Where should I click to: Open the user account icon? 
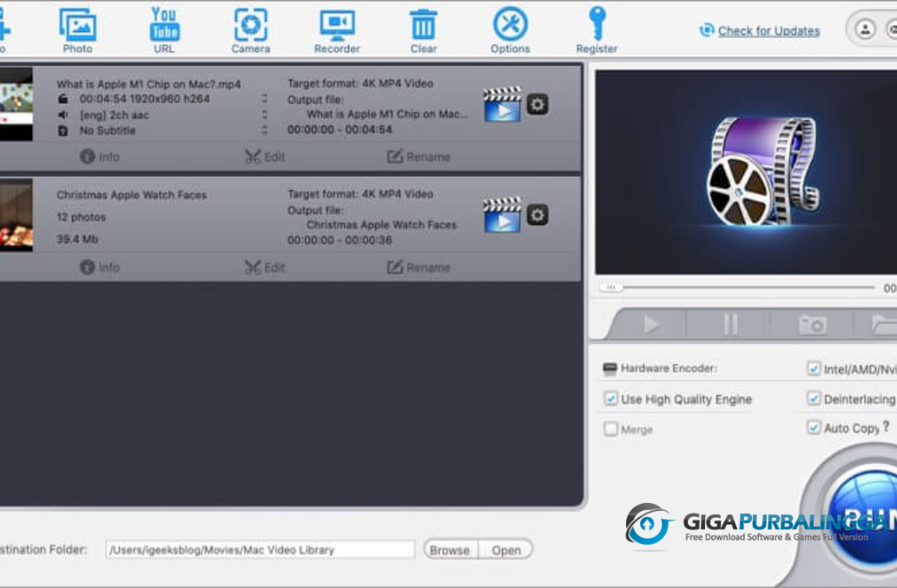(x=865, y=30)
